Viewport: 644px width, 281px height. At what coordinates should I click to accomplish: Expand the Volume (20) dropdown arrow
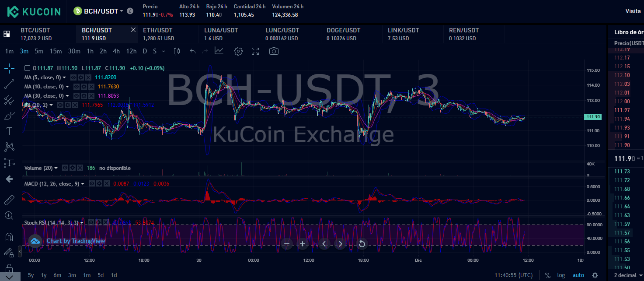(56, 168)
